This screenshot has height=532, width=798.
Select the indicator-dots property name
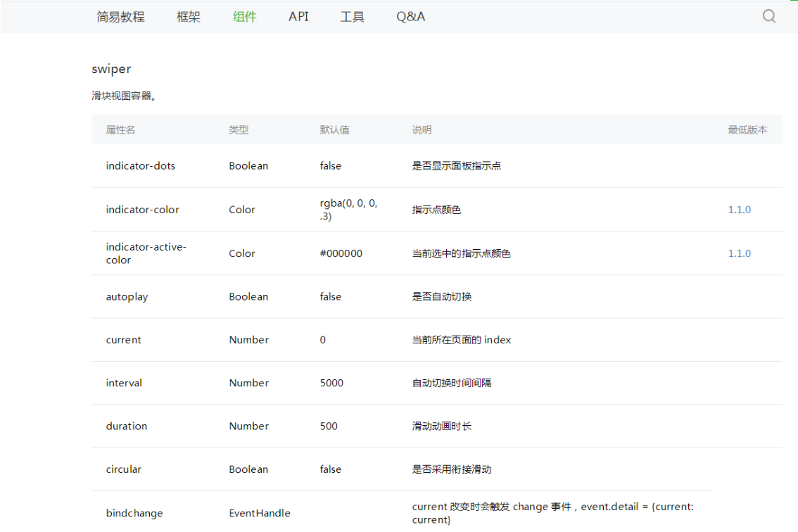(x=141, y=166)
